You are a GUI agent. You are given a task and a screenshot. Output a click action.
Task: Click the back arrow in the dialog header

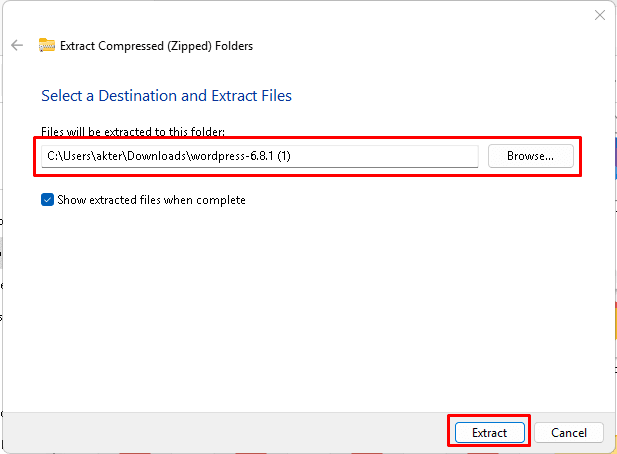pos(17,45)
